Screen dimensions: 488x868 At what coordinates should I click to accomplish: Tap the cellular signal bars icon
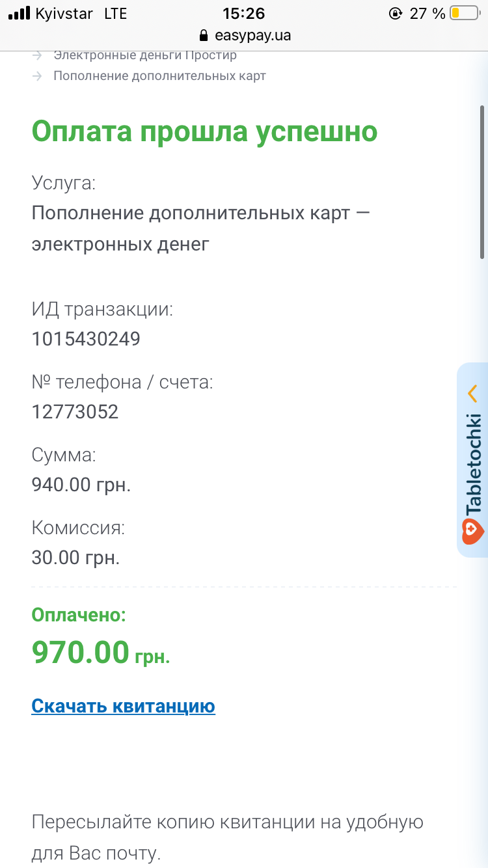click(x=19, y=13)
